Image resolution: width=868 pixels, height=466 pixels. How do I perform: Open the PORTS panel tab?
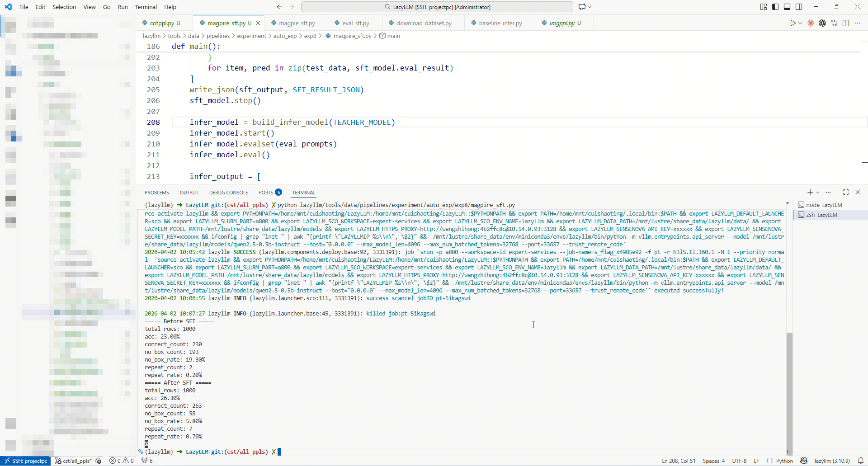click(x=270, y=193)
